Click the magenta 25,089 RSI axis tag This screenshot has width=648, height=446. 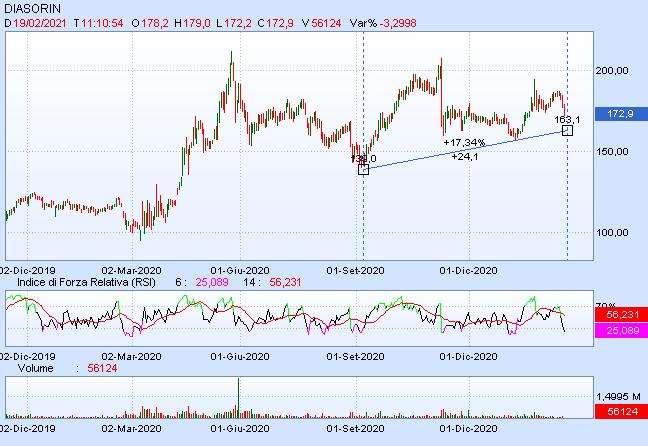[621, 331]
